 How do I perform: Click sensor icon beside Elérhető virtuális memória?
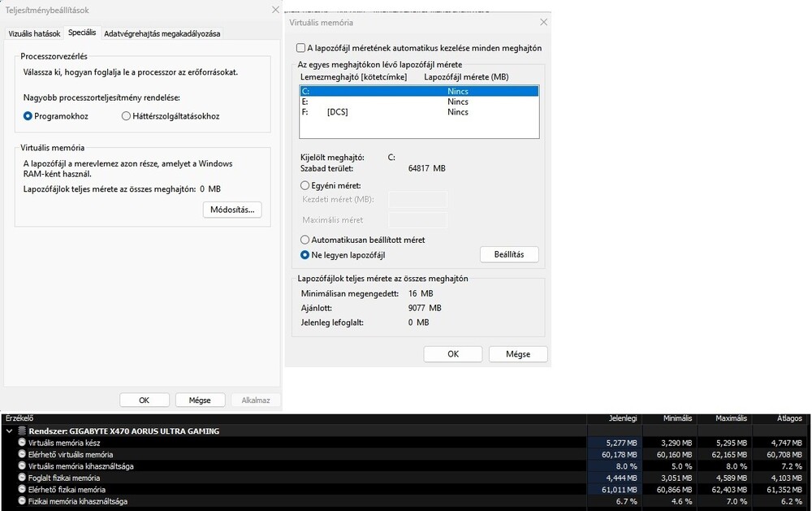click(22, 454)
